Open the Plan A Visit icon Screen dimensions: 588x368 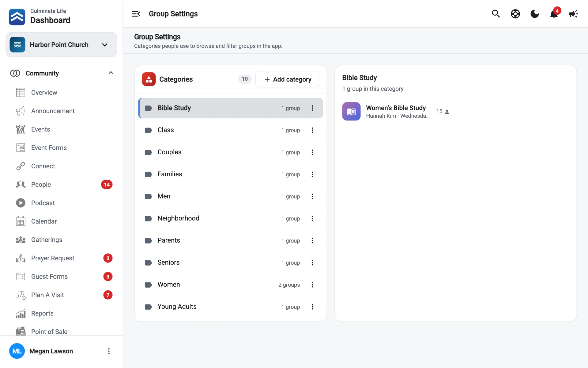tap(21, 295)
